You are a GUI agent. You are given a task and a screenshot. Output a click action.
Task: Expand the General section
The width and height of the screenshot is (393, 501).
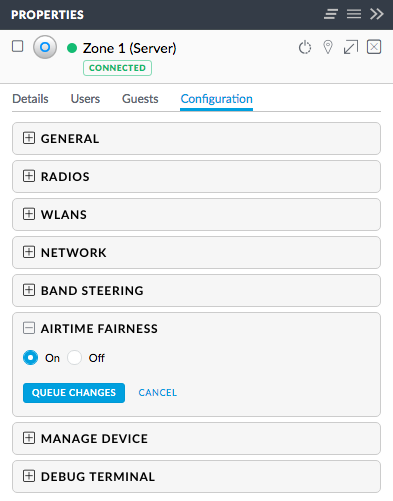pos(29,138)
